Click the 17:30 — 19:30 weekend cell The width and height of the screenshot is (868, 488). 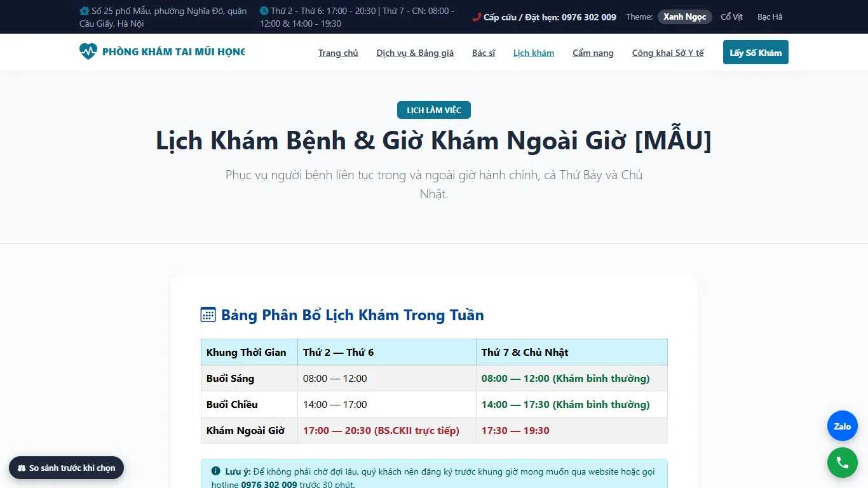click(572, 430)
